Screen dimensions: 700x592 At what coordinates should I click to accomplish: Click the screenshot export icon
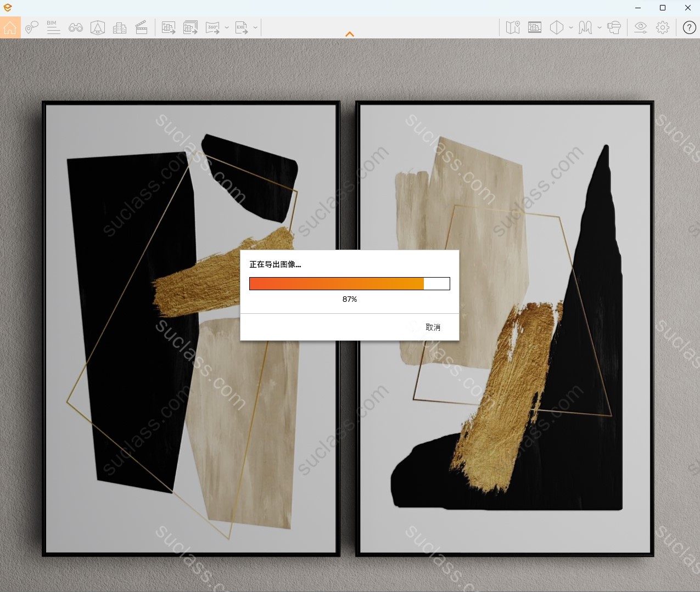pos(169,27)
